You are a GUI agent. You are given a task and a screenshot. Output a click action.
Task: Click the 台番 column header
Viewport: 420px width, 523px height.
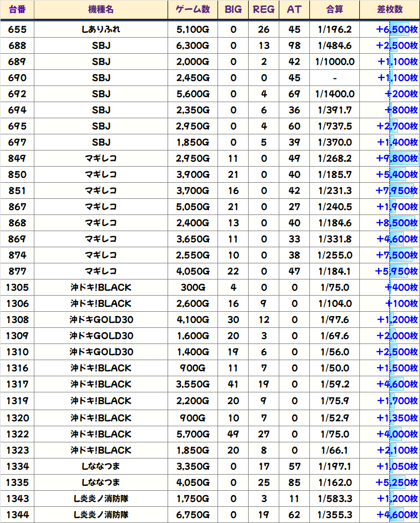17,10
